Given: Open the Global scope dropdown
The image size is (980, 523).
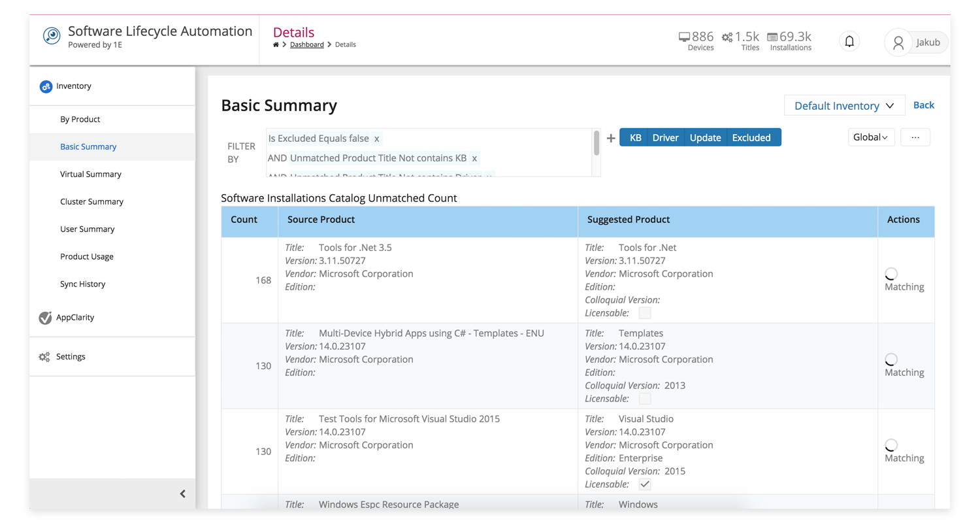Looking at the screenshot, I should coord(872,137).
